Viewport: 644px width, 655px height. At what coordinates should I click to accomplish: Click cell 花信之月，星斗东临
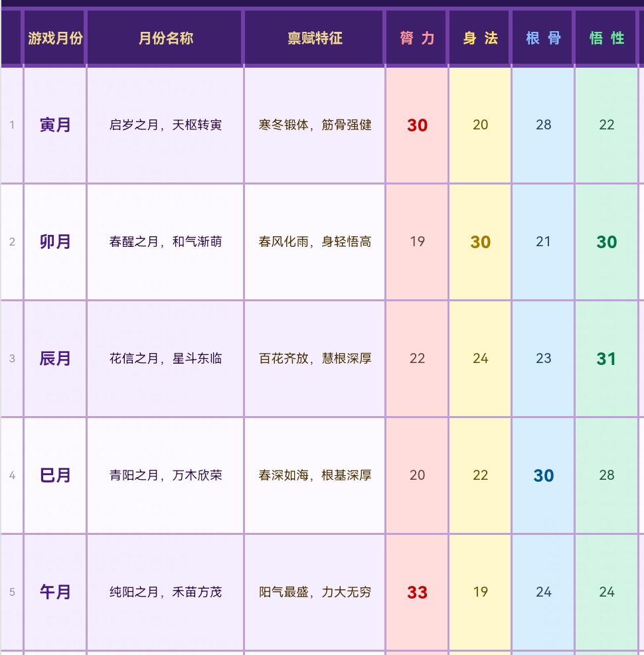pyautogui.click(x=165, y=358)
